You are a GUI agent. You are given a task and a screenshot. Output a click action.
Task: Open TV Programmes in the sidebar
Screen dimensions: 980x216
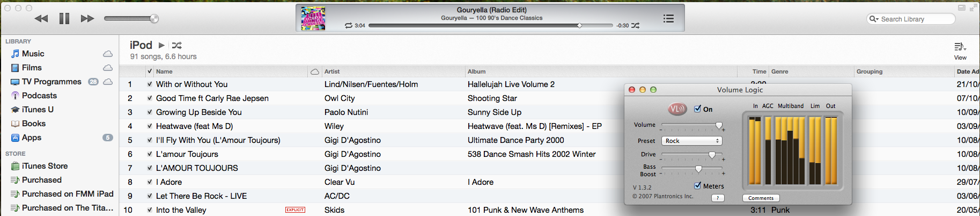51,82
